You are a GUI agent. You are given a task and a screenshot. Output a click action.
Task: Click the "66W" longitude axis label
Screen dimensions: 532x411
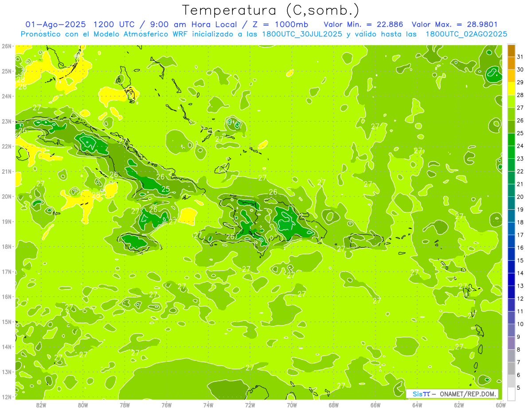pyautogui.click(x=376, y=405)
